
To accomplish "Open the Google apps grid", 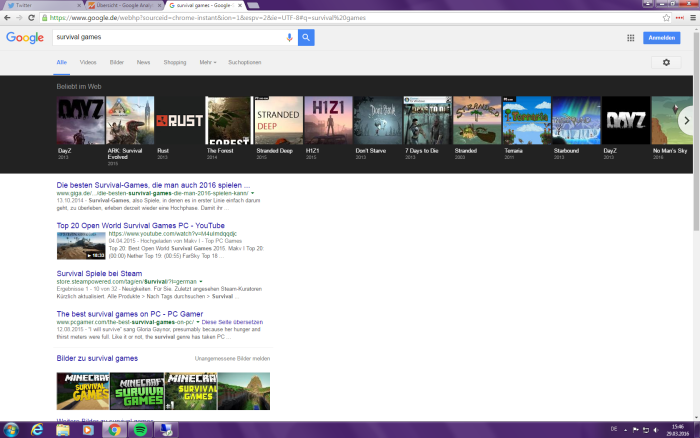I will click(630, 38).
